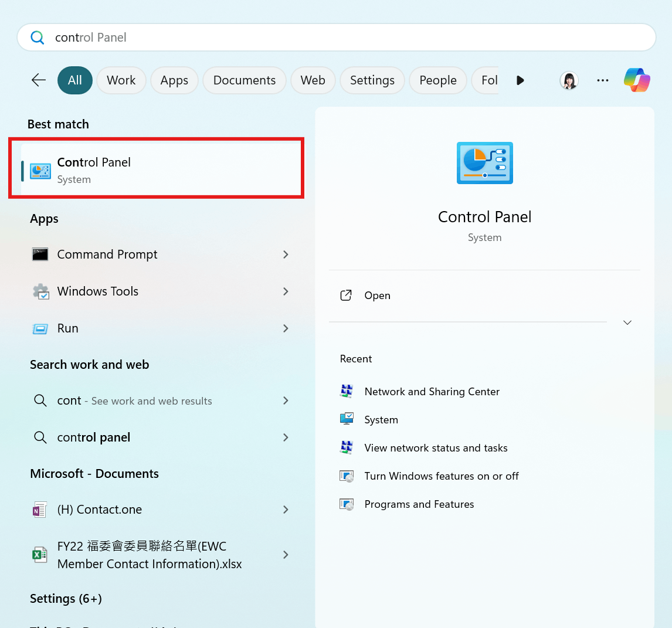Click the large Control Panel icon in preview pane
This screenshot has height=628, width=672.
pos(485,163)
